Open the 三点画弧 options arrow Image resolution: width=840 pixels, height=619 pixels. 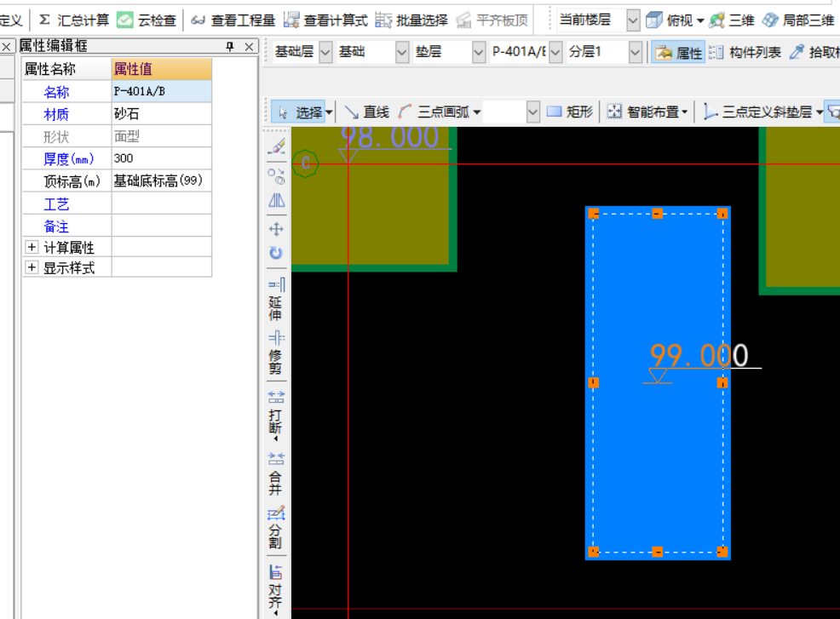477,112
